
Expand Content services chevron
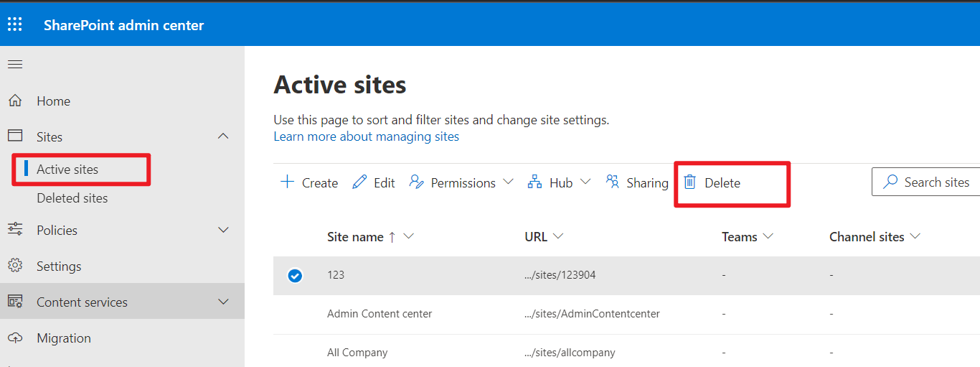point(223,302)
